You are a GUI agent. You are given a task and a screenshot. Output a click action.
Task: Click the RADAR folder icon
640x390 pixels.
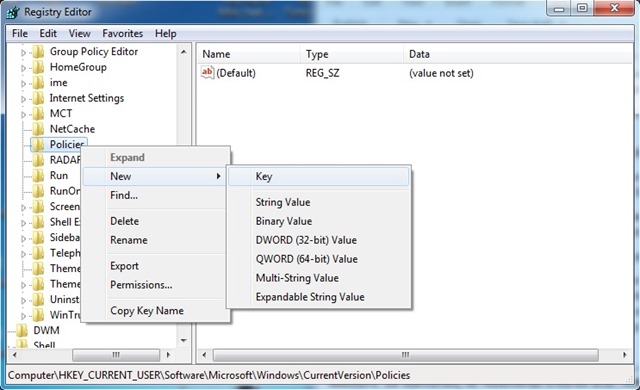pos(38,160)
